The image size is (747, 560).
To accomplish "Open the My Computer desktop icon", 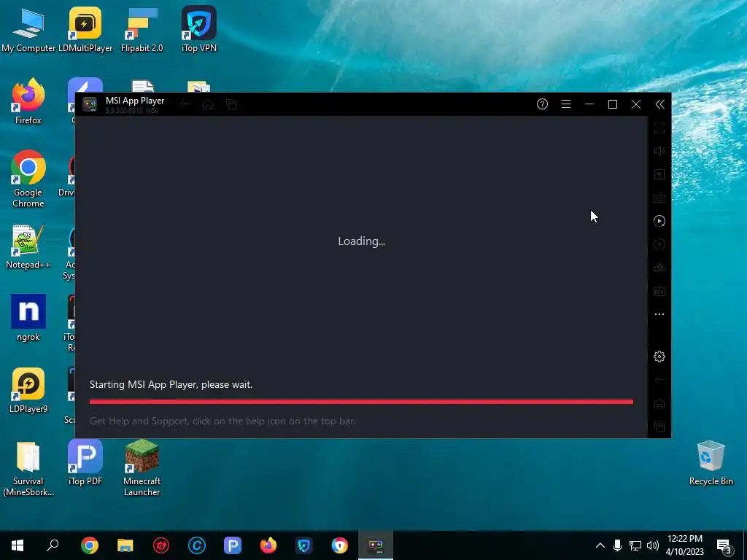I will [x=28, y=29].
